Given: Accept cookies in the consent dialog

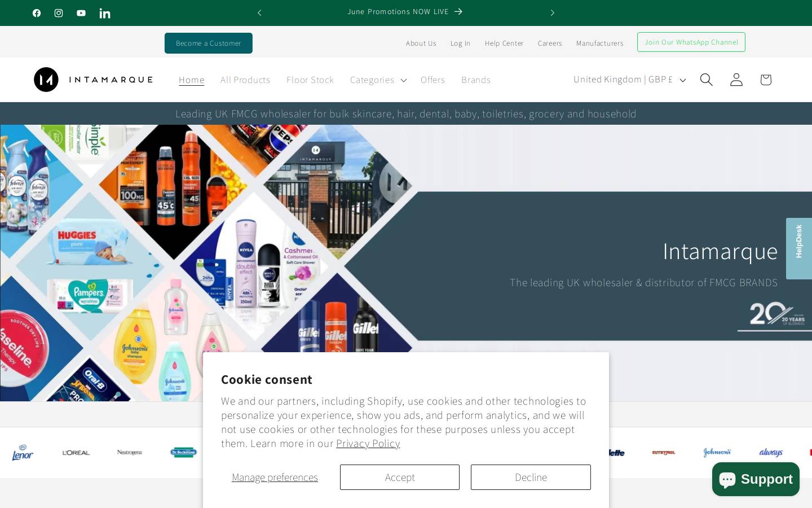Looking at the screenshot, I should click(400, 477).
